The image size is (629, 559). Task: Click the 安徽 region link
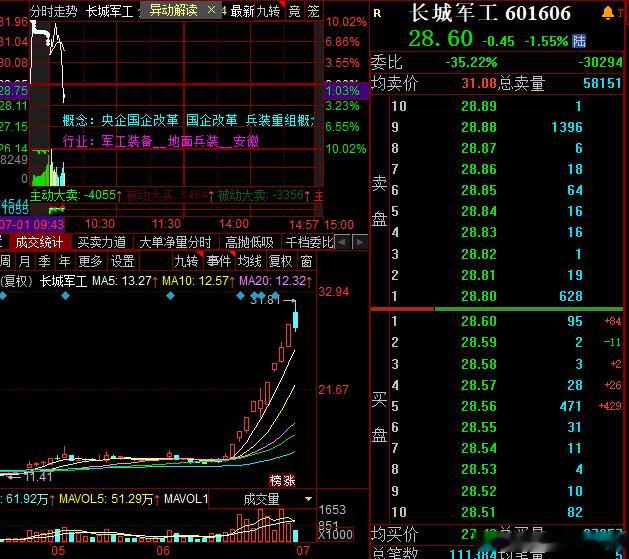[x=246, y=141]
